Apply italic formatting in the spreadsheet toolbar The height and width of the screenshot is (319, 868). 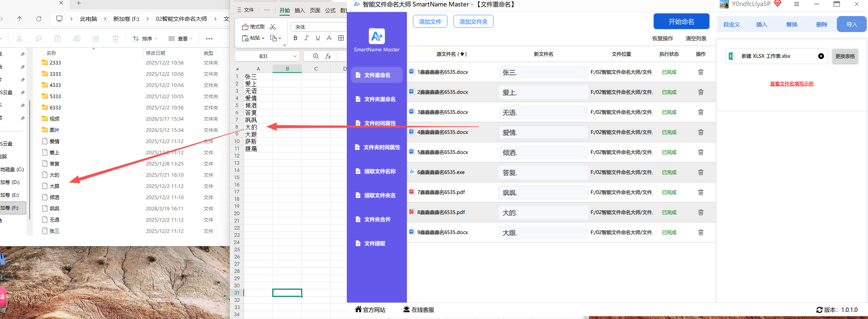coord(307,38)
